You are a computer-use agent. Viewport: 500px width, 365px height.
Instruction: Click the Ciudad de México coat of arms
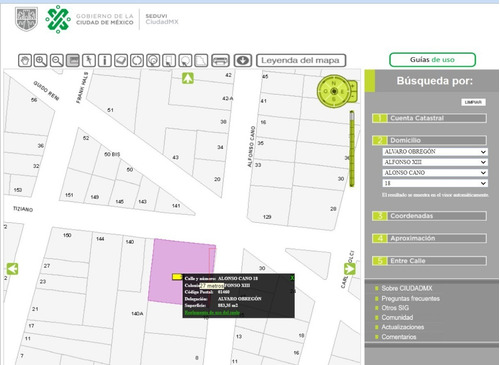tap(26, 19)
